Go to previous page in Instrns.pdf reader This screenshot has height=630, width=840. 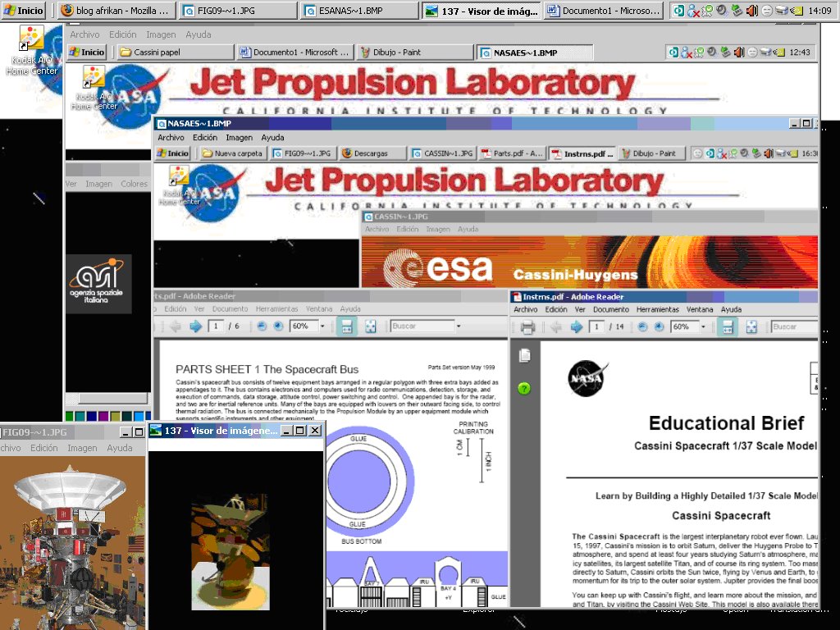[x=556, y=326]
